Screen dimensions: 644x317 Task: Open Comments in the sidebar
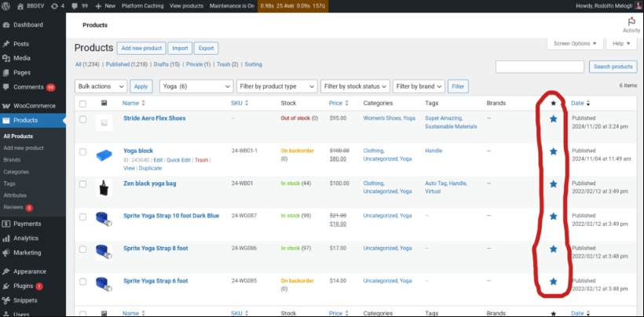[28, 87]
